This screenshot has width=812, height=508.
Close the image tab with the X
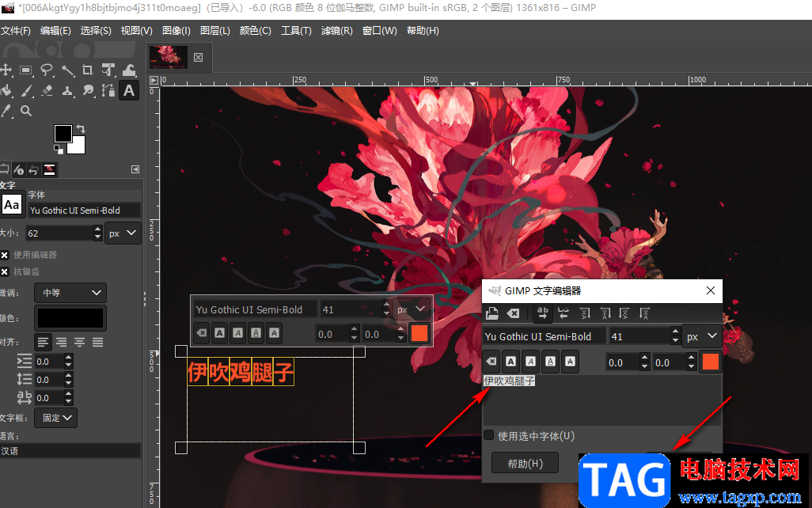click(x=199, y=57)
